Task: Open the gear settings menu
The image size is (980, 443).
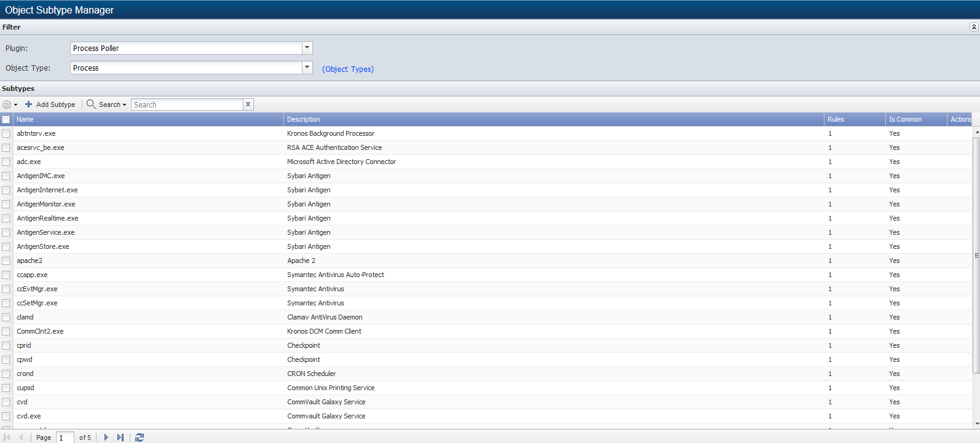Action: point(10,105)
